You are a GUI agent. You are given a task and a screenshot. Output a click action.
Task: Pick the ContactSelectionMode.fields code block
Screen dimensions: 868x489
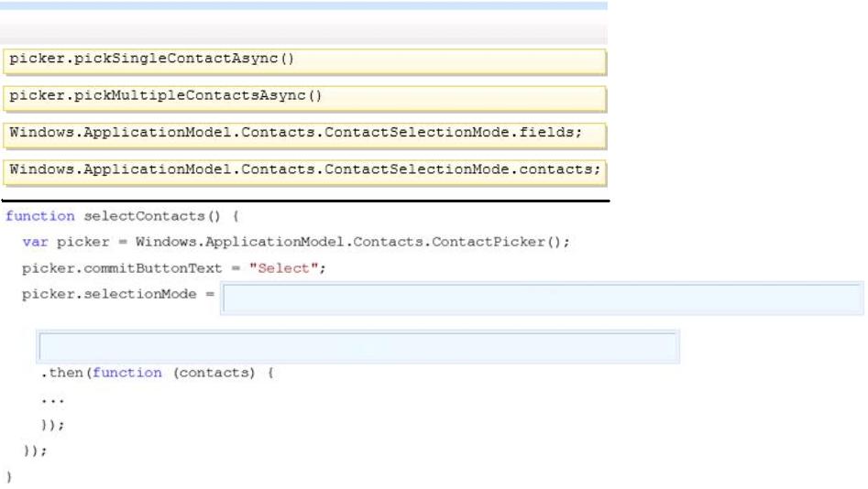pos(304,136)
